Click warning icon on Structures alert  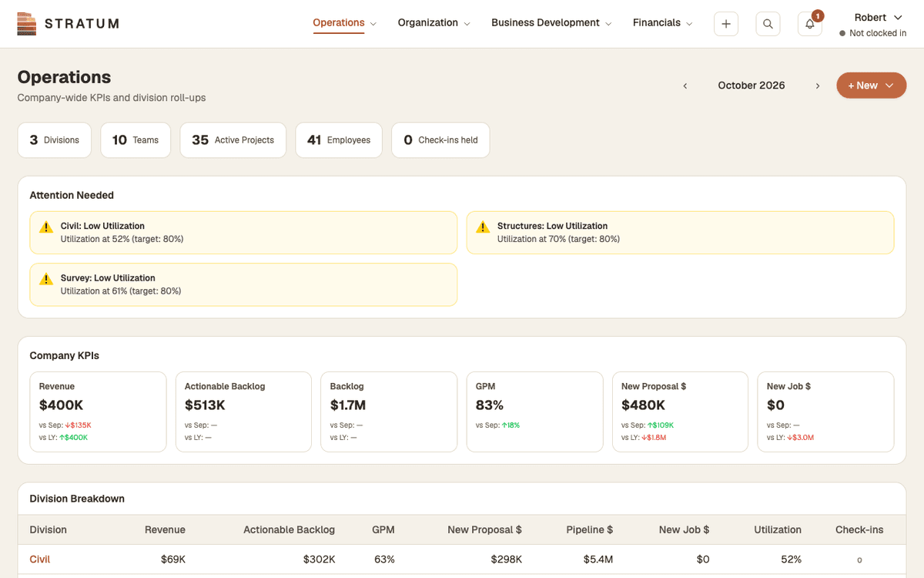click(483, 227)
